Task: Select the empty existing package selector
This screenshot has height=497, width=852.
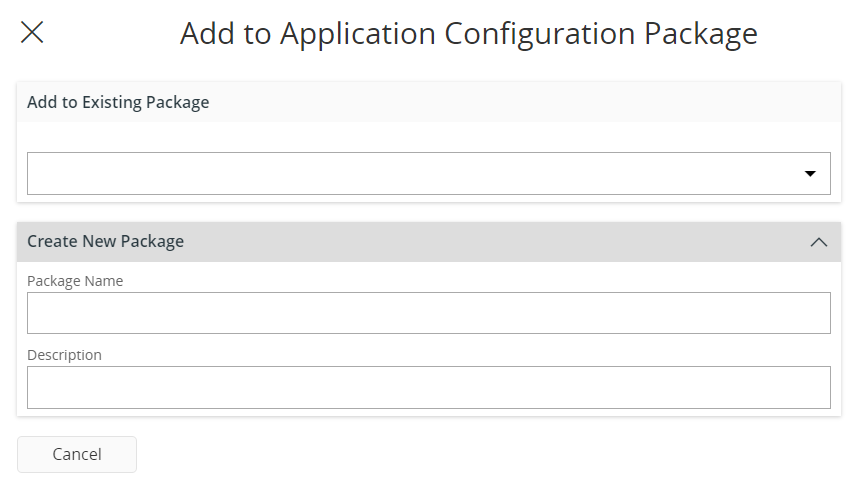Action: point(428,174)
